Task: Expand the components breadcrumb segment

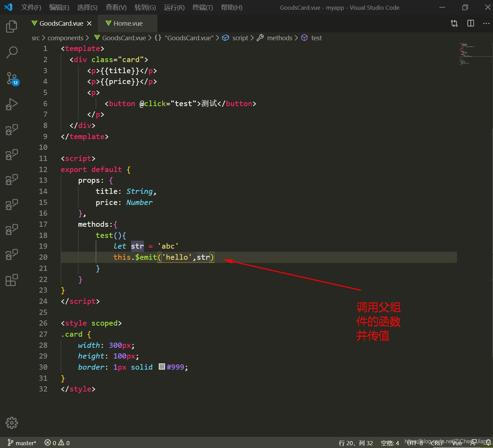Action: click(x=65, y=38)
